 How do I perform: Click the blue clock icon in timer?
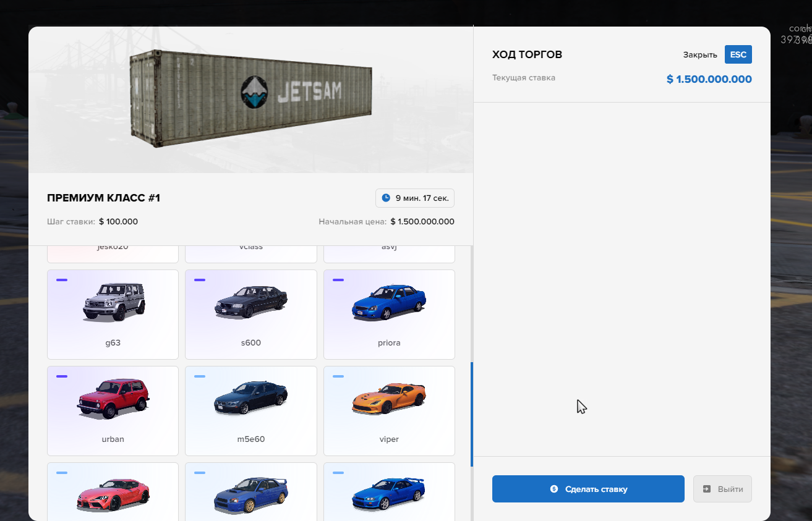coord(386,198)
